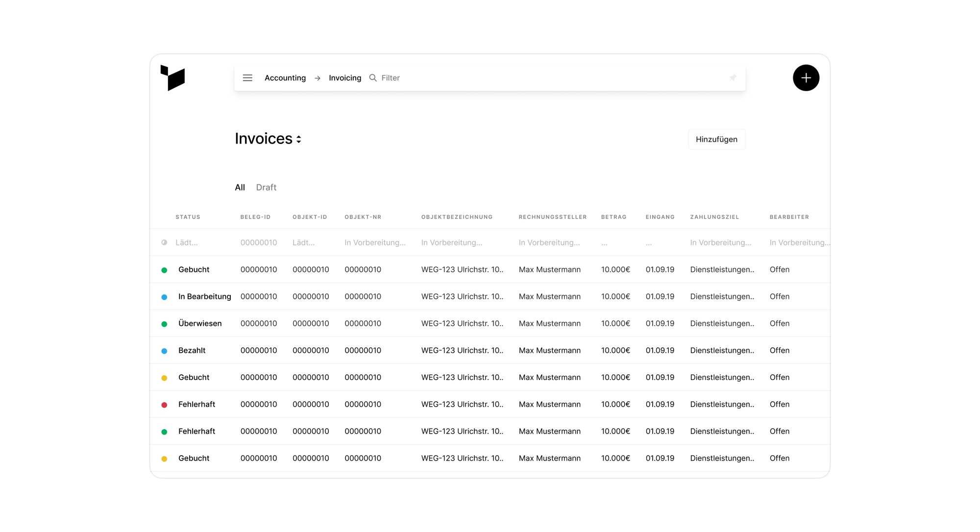Click the loading spinner icon beside Lädt...
This screenshot has width=980, height=532.
(164, 242)
